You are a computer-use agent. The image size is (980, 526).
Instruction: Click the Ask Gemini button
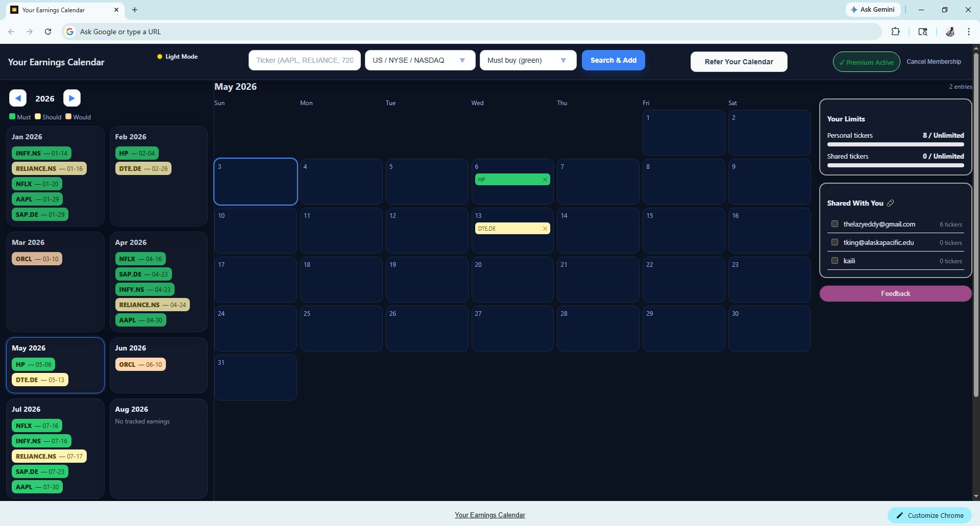tap(872, 10)
